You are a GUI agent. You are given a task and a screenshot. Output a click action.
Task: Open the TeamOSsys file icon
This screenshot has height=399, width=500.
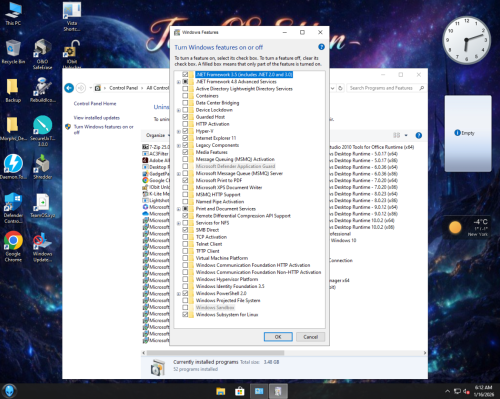(42, 205)
